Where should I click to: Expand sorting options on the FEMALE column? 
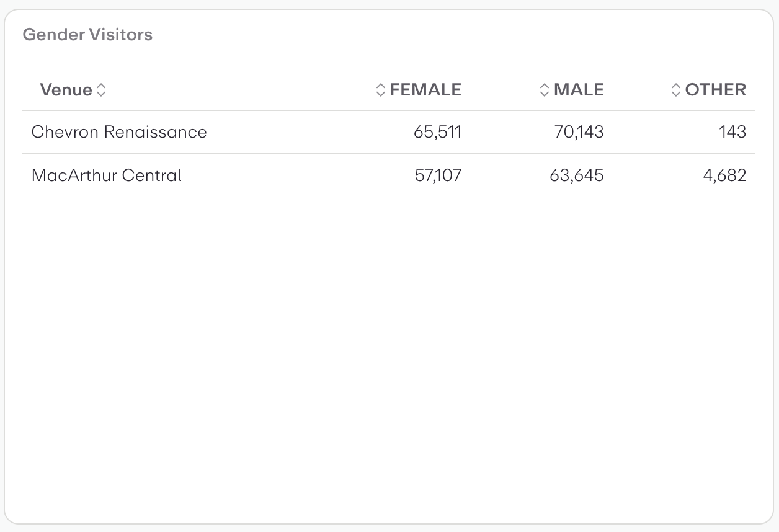[x=380, y=89]
